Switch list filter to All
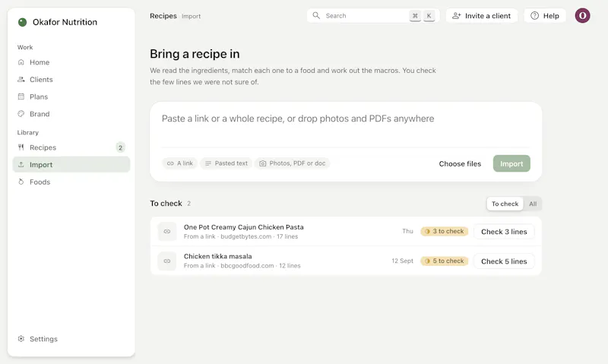 click(533, 204)
